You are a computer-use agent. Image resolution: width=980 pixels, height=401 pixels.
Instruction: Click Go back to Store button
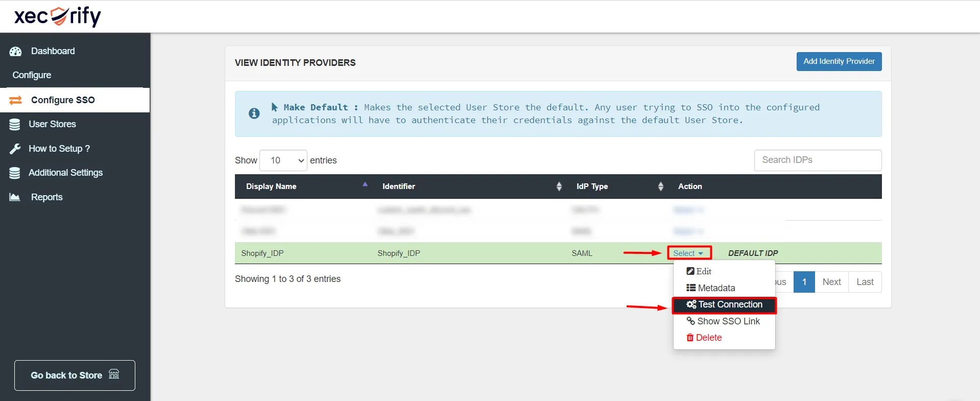point(75,375)
